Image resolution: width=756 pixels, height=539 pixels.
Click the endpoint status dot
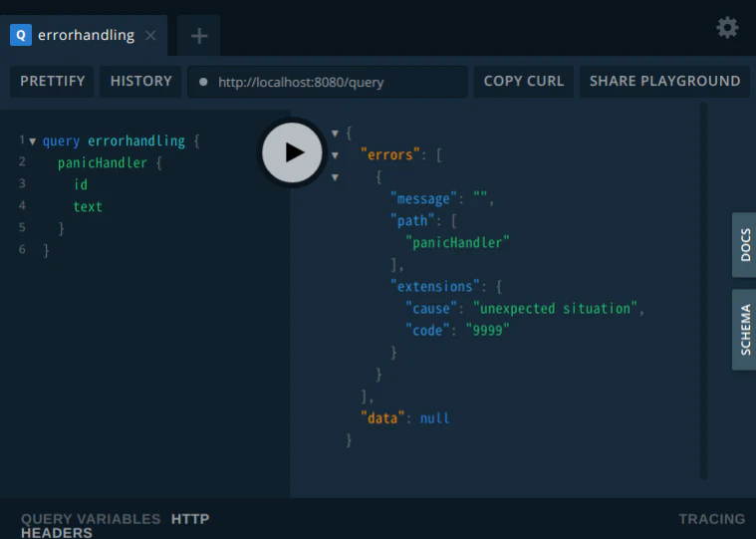pyautogui.click(x=203, y=82)
